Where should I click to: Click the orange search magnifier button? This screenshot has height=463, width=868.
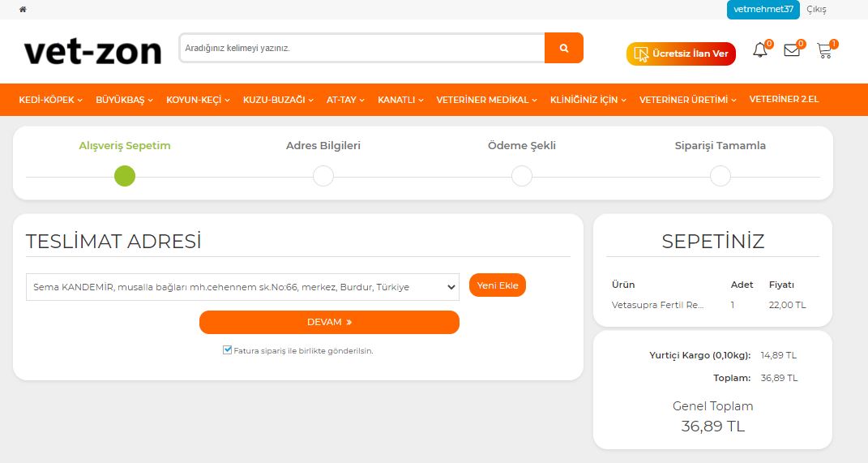563,48
